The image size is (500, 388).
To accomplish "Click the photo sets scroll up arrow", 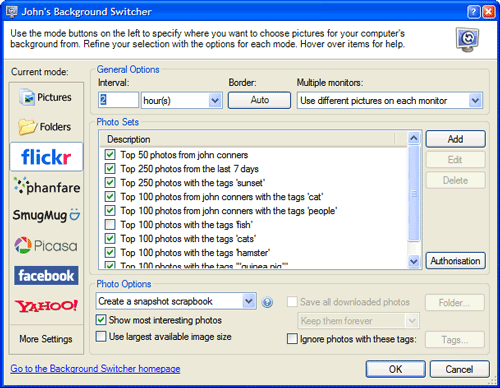I will point(414,138).
